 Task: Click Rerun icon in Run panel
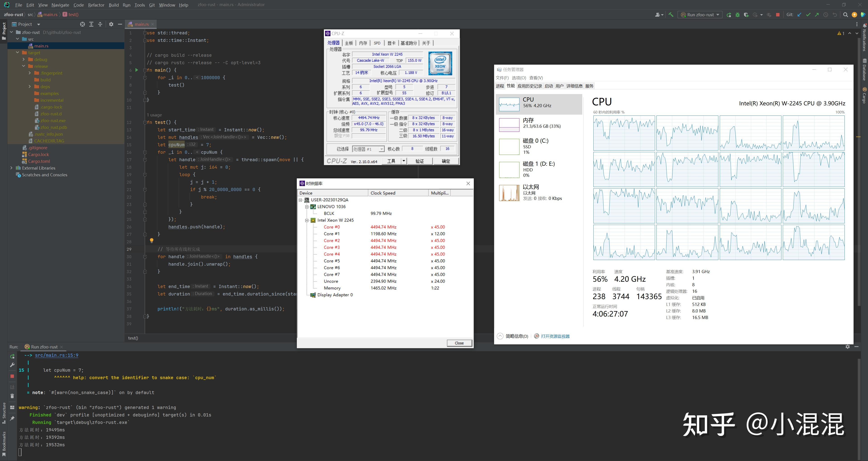pos(12,356)
